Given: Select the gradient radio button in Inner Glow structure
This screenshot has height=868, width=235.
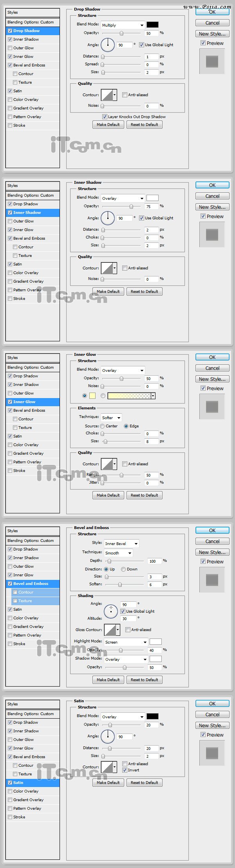Looking at the screenshot, I should (103, 396).
